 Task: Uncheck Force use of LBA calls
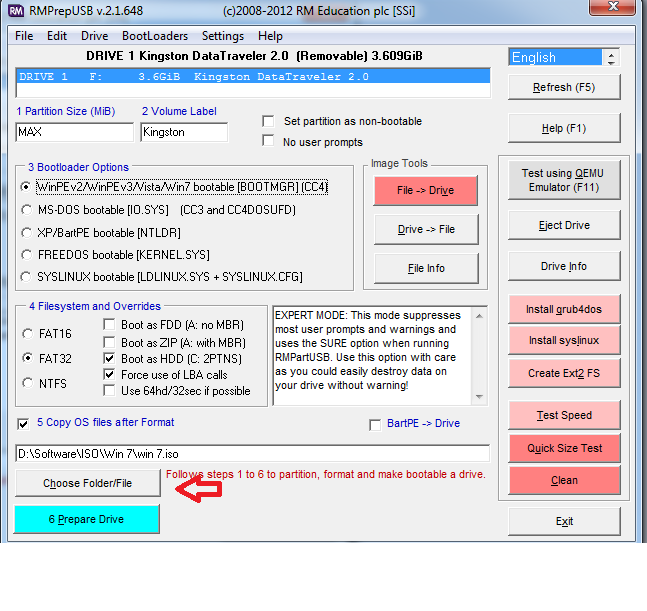click(x=109, y=375)
